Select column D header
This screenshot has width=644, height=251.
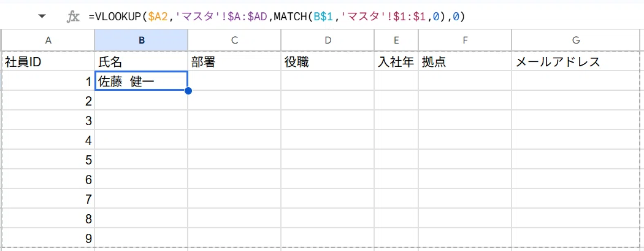328,41
